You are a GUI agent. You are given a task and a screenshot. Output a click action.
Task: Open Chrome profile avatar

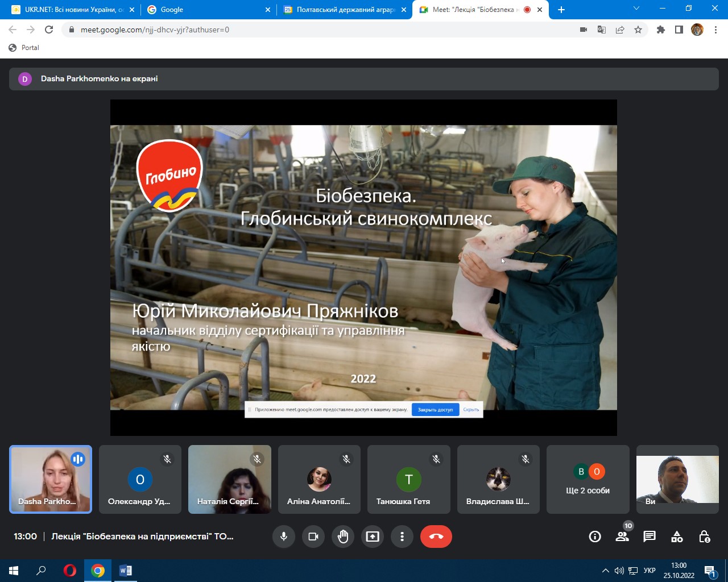697,30
